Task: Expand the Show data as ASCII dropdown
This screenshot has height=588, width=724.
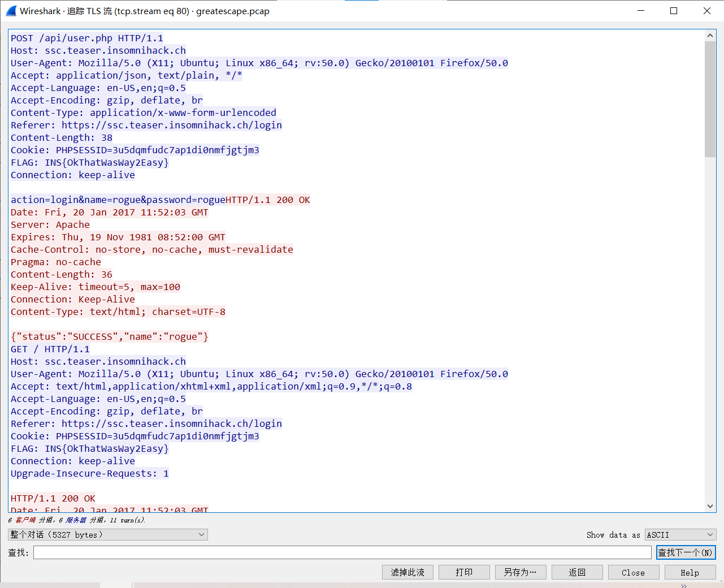Action: click(680, 535)
